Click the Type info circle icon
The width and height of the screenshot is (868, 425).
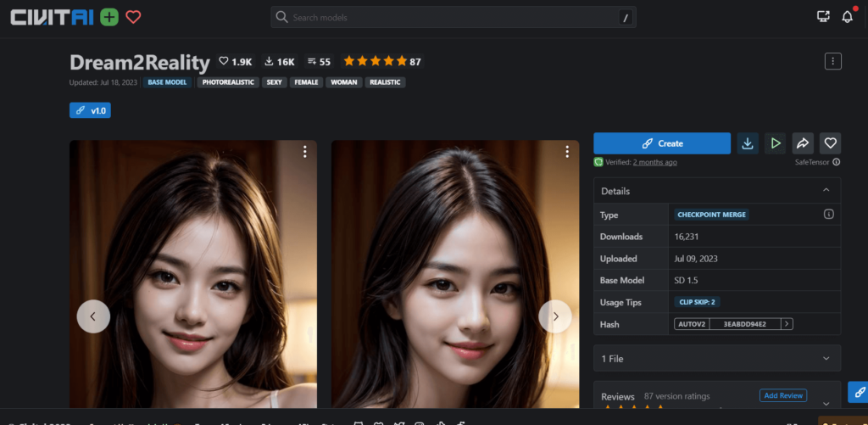[829, 215]
